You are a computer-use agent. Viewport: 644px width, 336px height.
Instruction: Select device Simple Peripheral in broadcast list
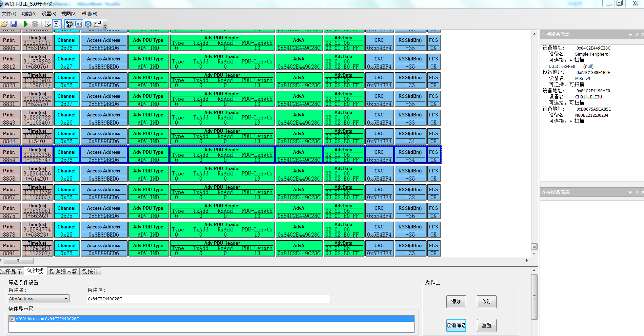pyautogui.click(x=592, y=54)
